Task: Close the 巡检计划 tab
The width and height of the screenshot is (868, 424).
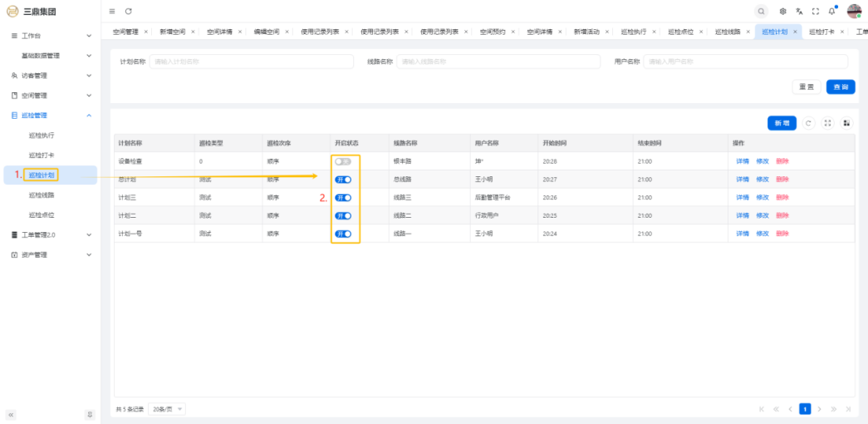Action: (x=795, y=32)
